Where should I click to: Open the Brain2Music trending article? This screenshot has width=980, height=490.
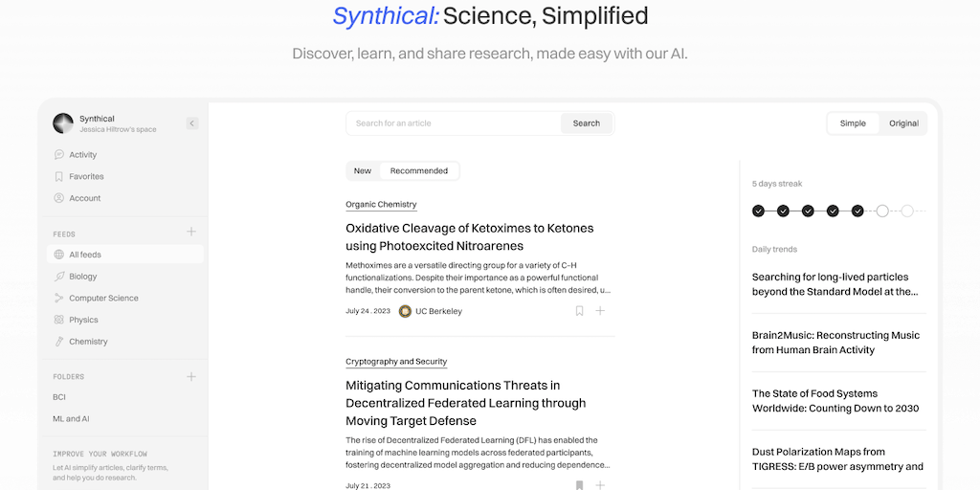click(x=835, y=343)
